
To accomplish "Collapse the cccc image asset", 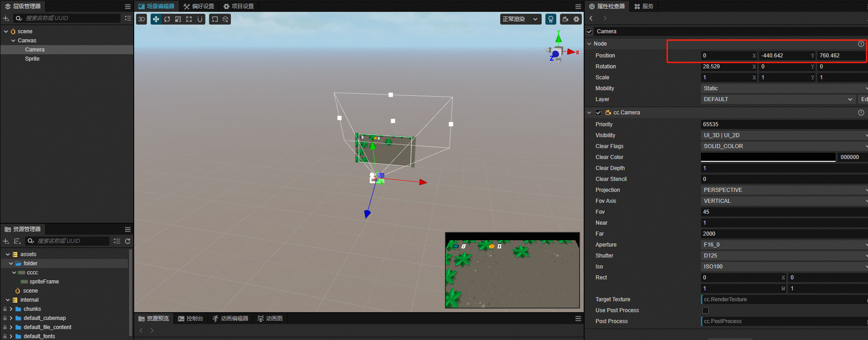I will [14, 273].
